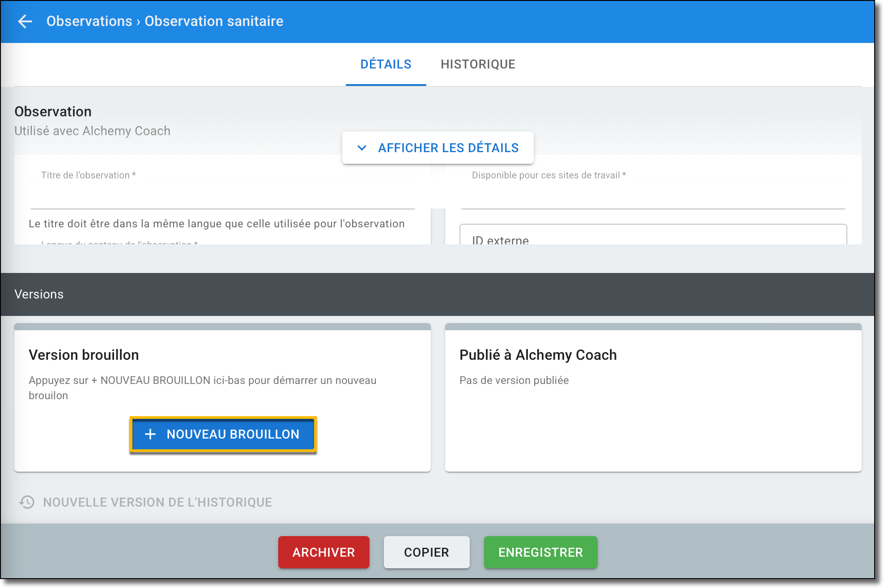Viewport: 884px width, 588px height.
Task: Click the Observations breadcrumb link
Action: click(89, 21)
